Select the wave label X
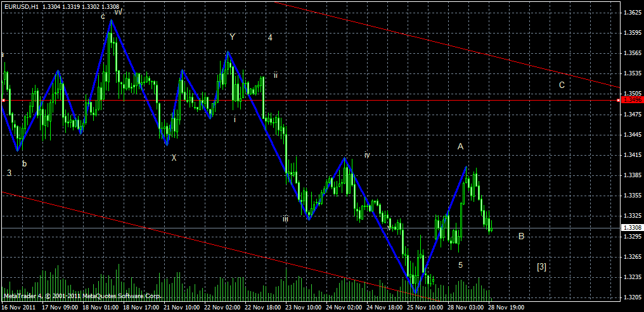The height and width of the screenshot is (312, 644). pos(174,158)
